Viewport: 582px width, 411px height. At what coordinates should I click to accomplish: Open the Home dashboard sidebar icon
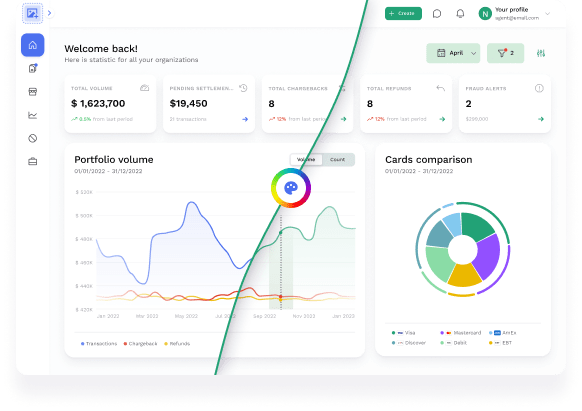click(x=33, y=45)
